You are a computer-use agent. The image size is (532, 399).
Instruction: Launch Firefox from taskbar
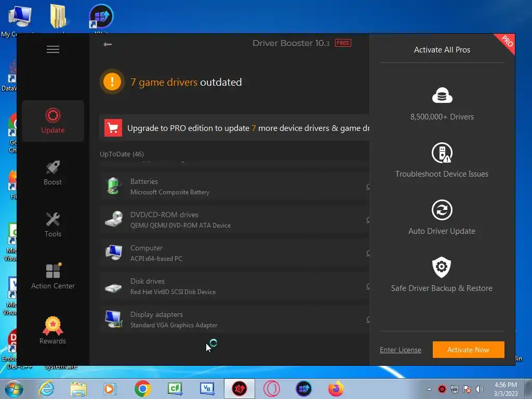[x=336, y=389]
